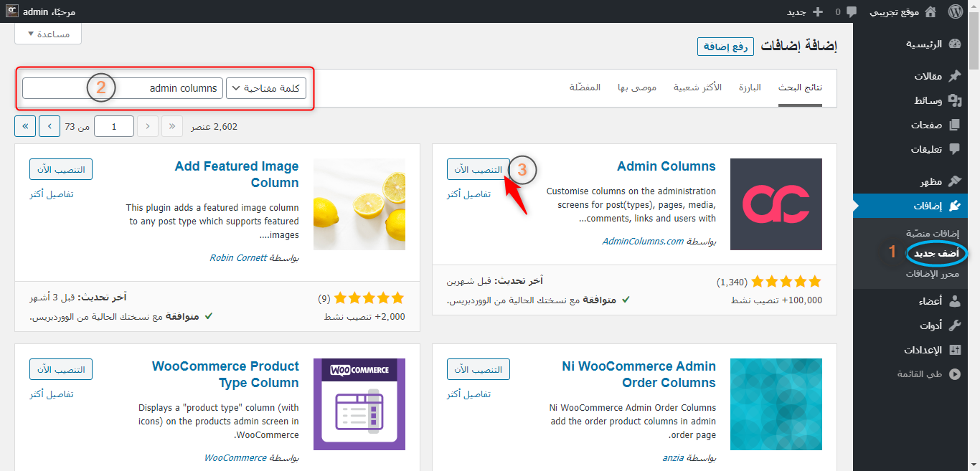The image size is (980, 471).
Task: Open the site home icon in admin bar
Action: coord(930,11)
